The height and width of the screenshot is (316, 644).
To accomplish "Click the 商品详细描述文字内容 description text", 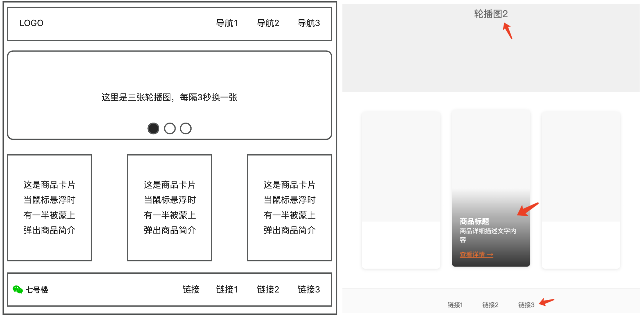I will pyautogui.click(x=488, y=235).
